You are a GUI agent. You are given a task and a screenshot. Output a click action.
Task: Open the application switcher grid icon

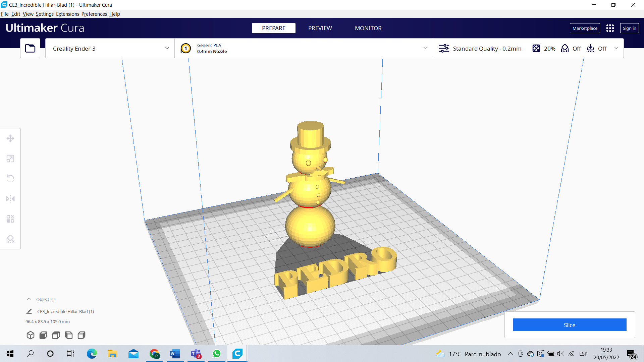click(x=610, y=28)
